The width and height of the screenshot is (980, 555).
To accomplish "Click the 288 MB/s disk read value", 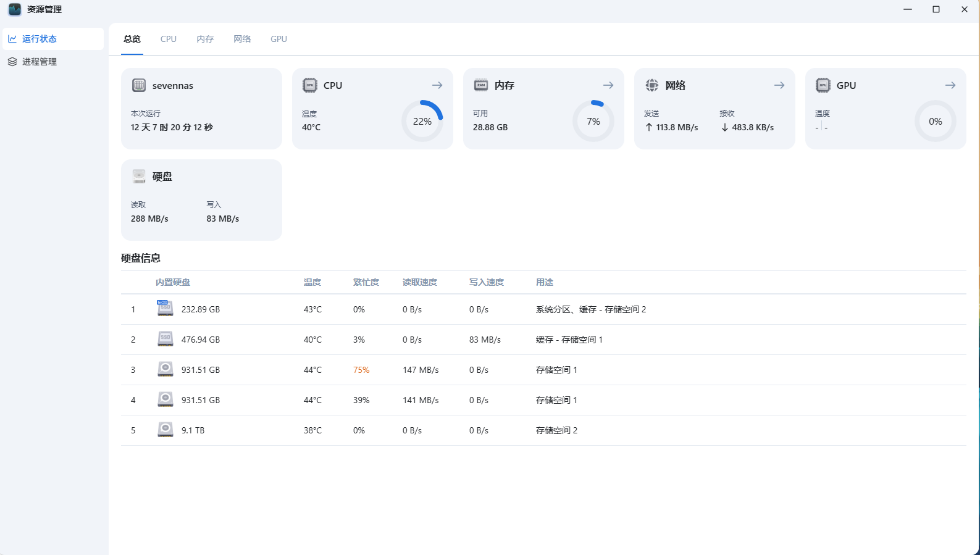I will click(x=149, y=219).
